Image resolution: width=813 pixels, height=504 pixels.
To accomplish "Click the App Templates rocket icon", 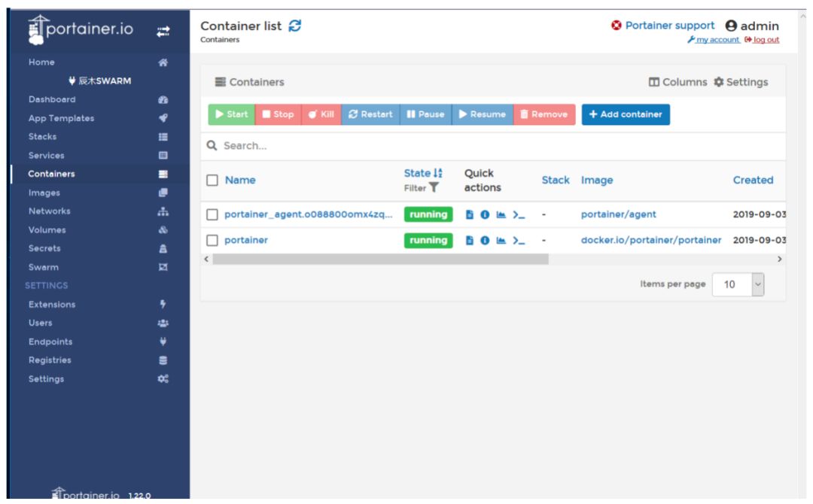I will coord(163,118).
